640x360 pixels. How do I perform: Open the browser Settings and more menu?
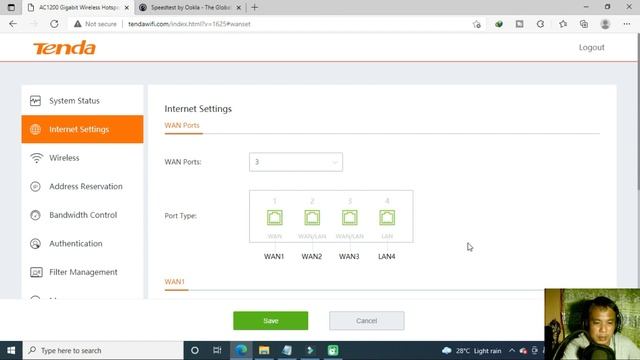pos(627,24)
